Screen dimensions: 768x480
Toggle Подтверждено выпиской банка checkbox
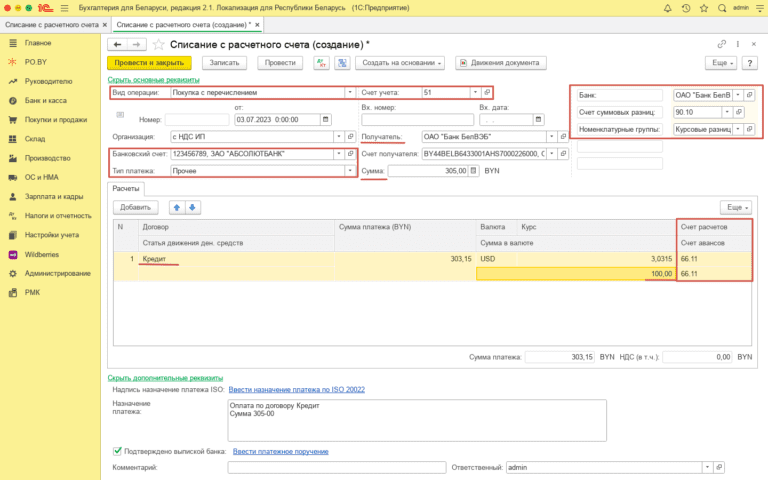(119, 451)
